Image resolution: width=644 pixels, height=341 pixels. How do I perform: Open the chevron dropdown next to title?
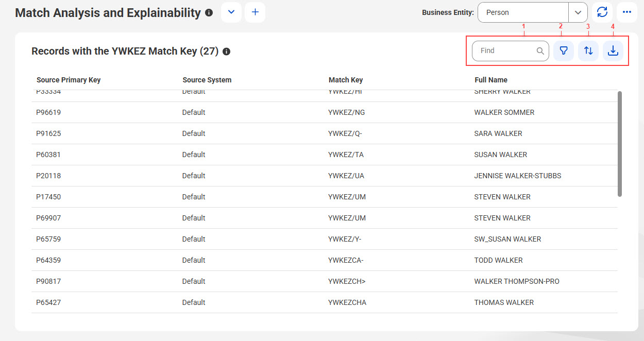[231, 12]
